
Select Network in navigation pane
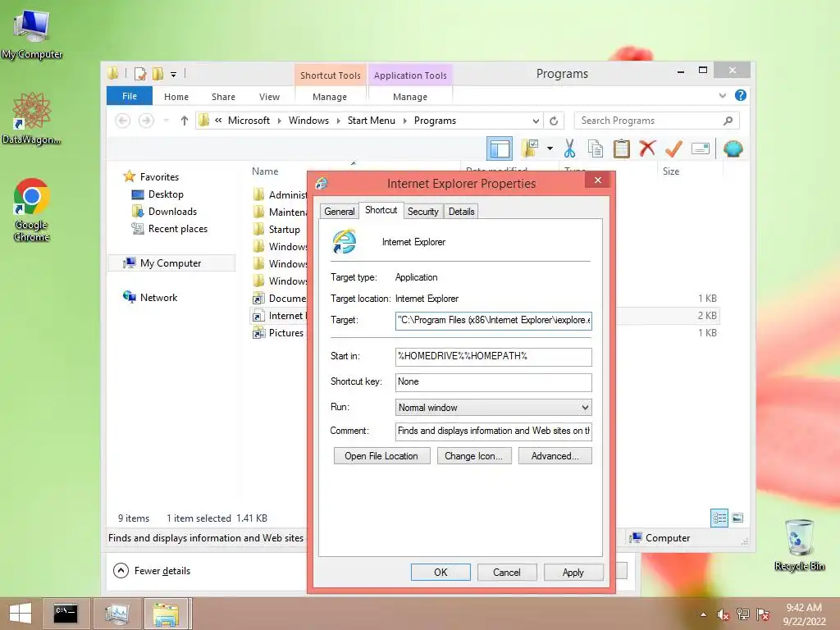158,297
